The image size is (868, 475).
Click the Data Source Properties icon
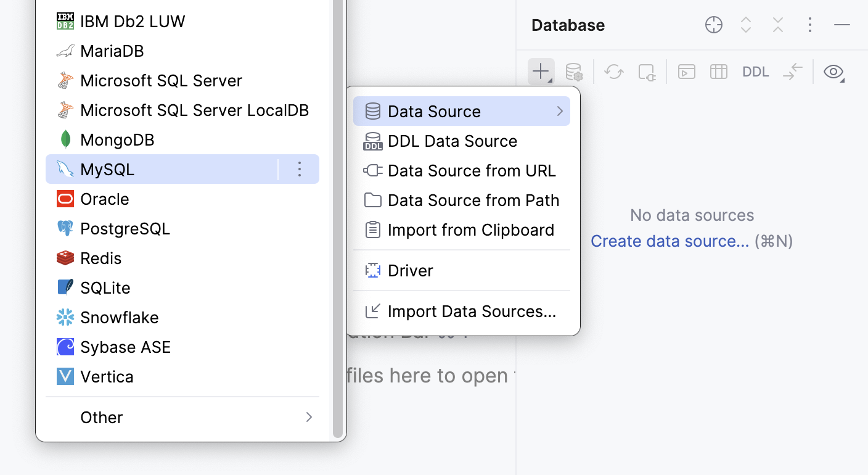coord(574,72)
